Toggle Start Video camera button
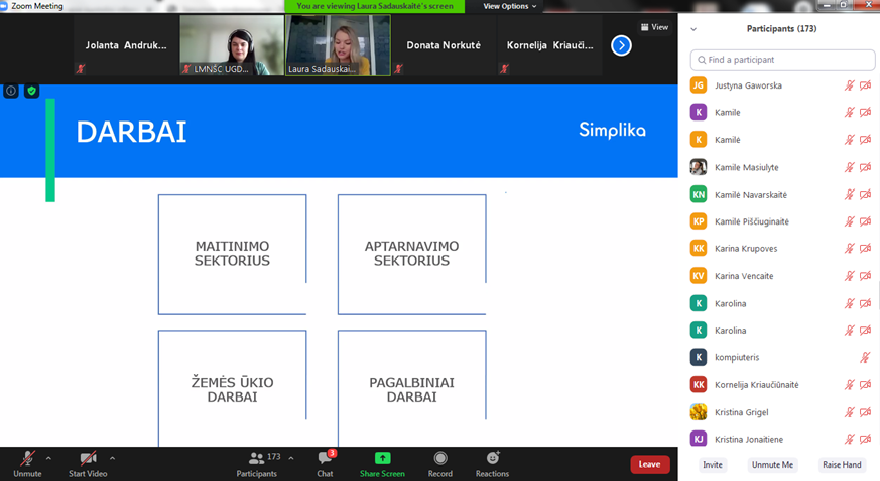This screenshot has width=880, height=481. tap(88, 459)
